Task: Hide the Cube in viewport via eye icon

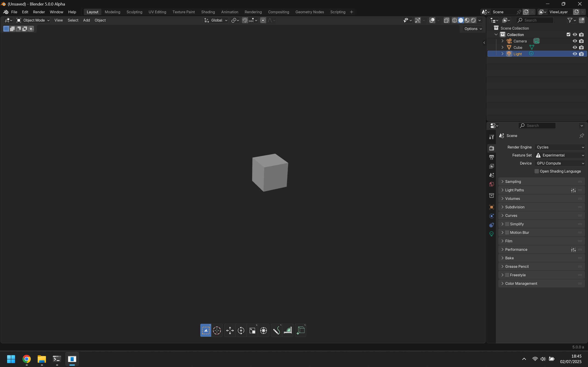Action: (x=575, y=48)
